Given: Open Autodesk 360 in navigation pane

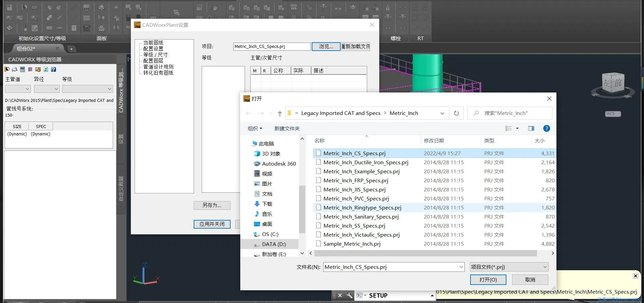Looking at the screenshot, I should point(275,164).
